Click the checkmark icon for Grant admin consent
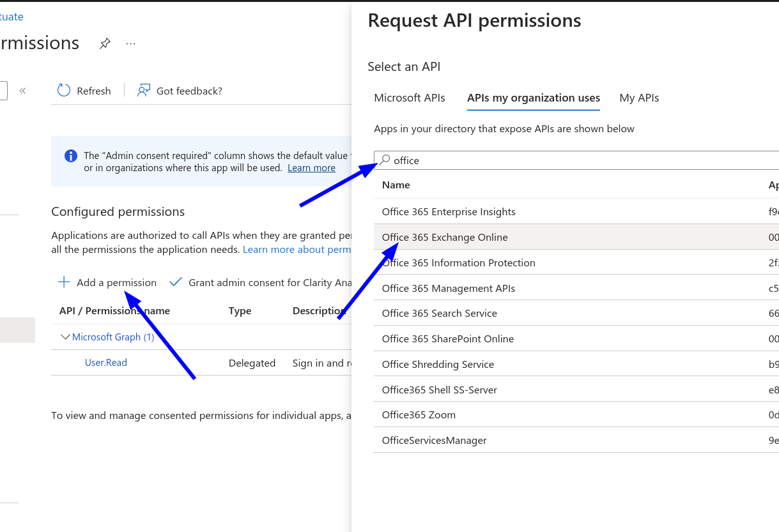This screenshot has height=532, width=779. (176, 282)
